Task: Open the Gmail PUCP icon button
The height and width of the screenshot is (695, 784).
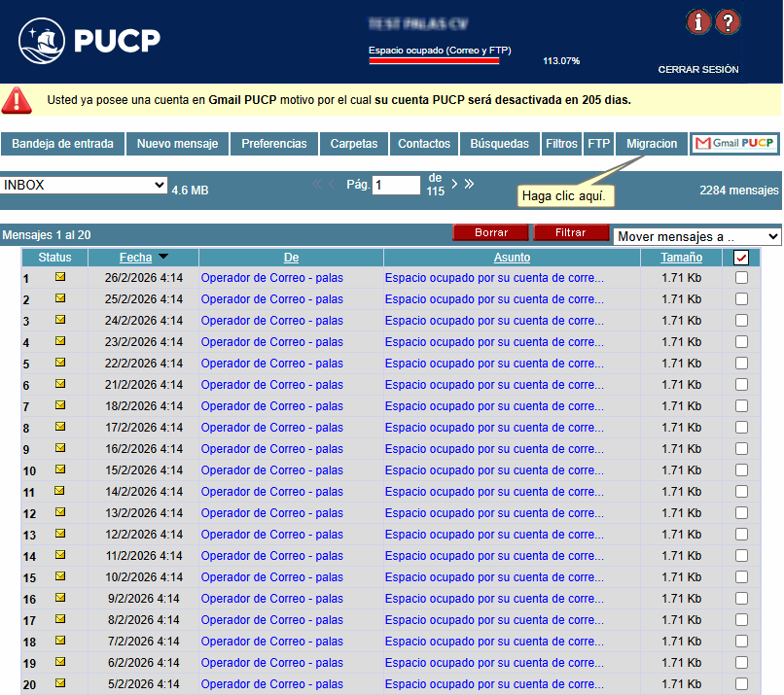Action: coord(735,144)
